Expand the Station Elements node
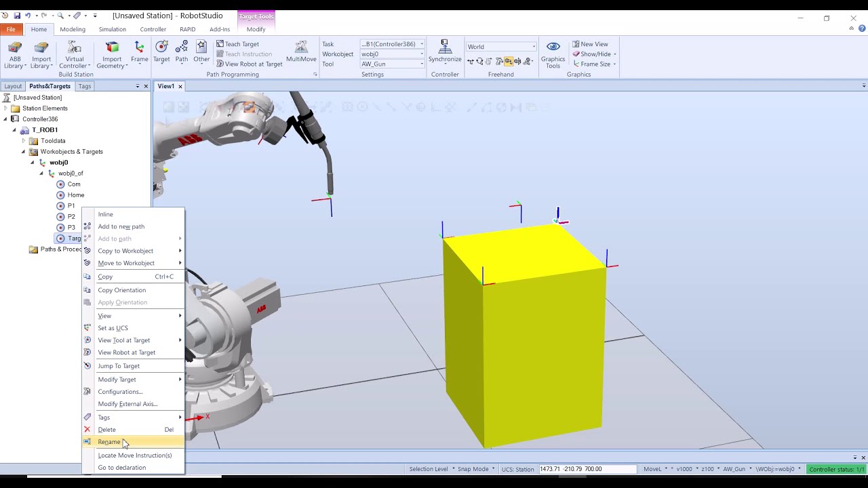The height and width of the screenshot is (488, 868). coord(6,108)
